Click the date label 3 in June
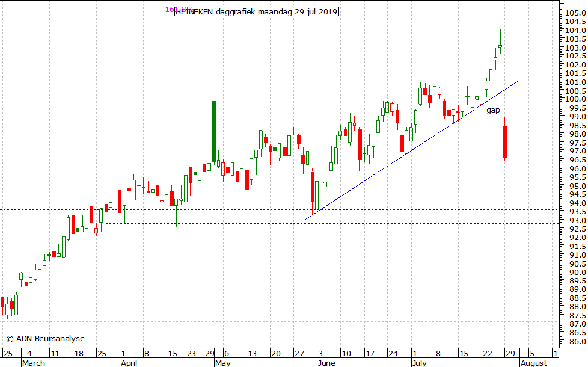The width and height of the screenshot is (588, 367). pos(320,354)
